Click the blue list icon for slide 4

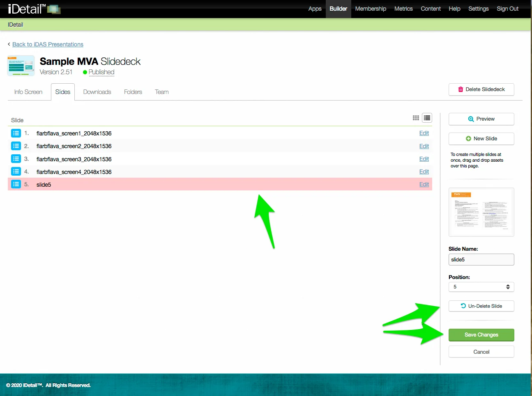click(x=16, y=172)
